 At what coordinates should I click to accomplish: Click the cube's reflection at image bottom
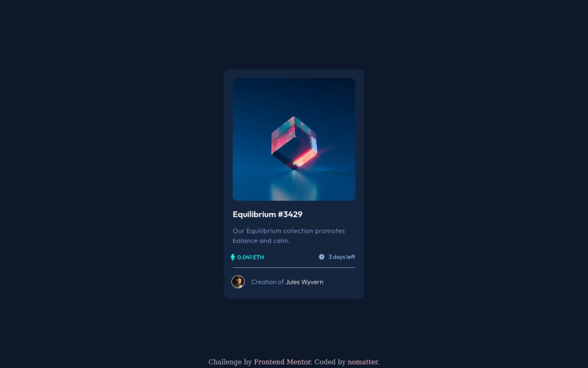click(295, 186)
